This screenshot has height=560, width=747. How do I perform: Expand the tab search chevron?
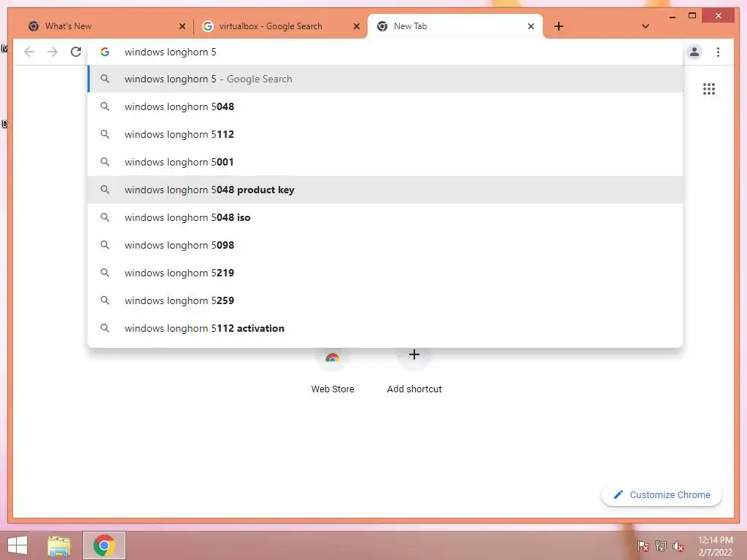coord(646,26)
